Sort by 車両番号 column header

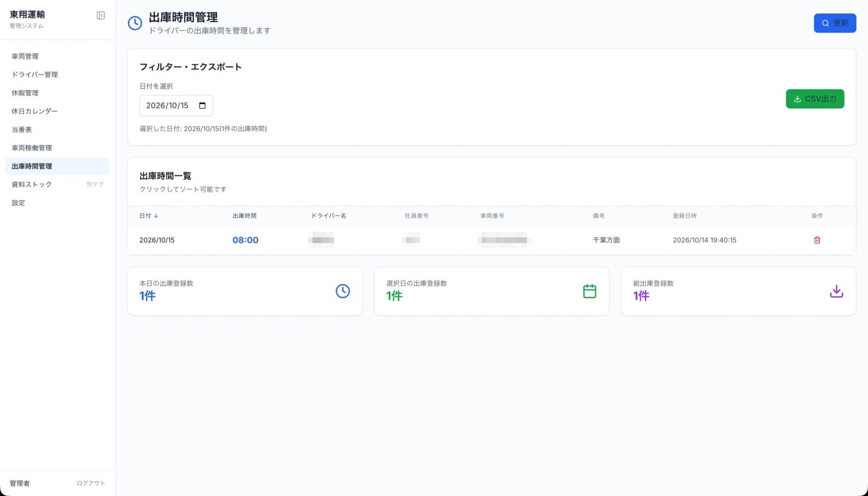(x=492, y=216)
